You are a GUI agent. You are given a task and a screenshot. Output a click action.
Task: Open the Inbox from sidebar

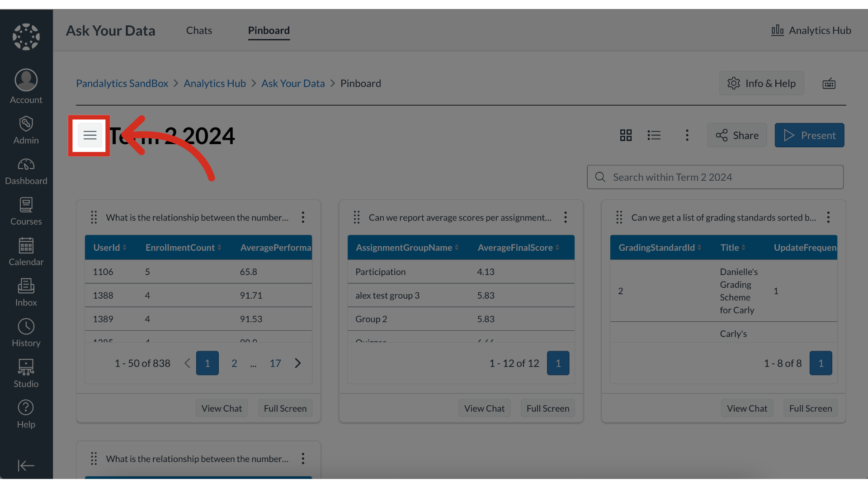click(x=26, y=293)
